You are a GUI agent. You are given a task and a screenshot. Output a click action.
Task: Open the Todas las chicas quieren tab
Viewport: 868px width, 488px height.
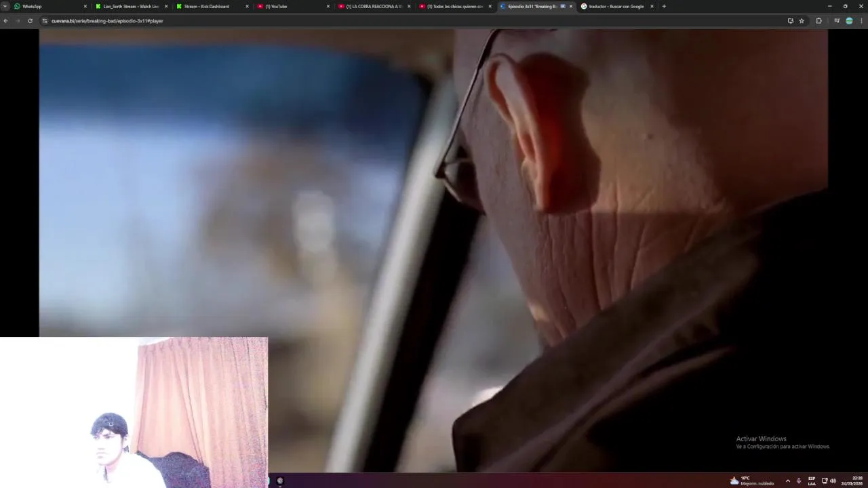[454, 6]
